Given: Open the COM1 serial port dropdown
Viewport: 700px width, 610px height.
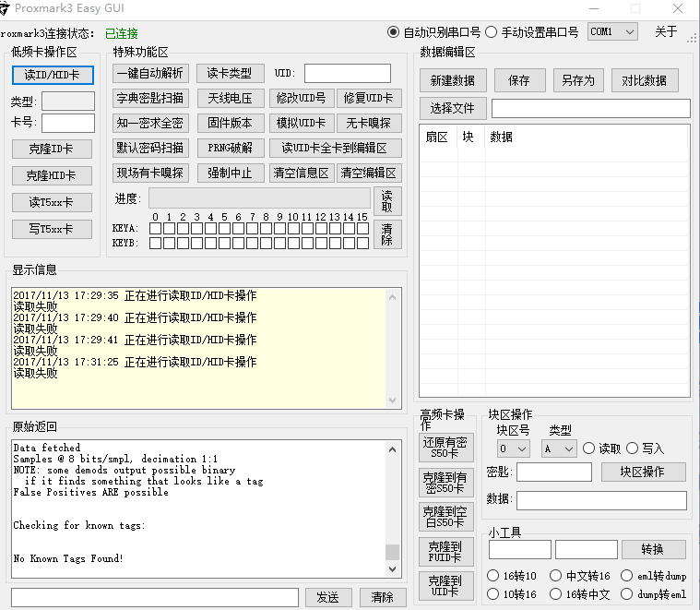Looking at the screenshot, I should (612, 31).
